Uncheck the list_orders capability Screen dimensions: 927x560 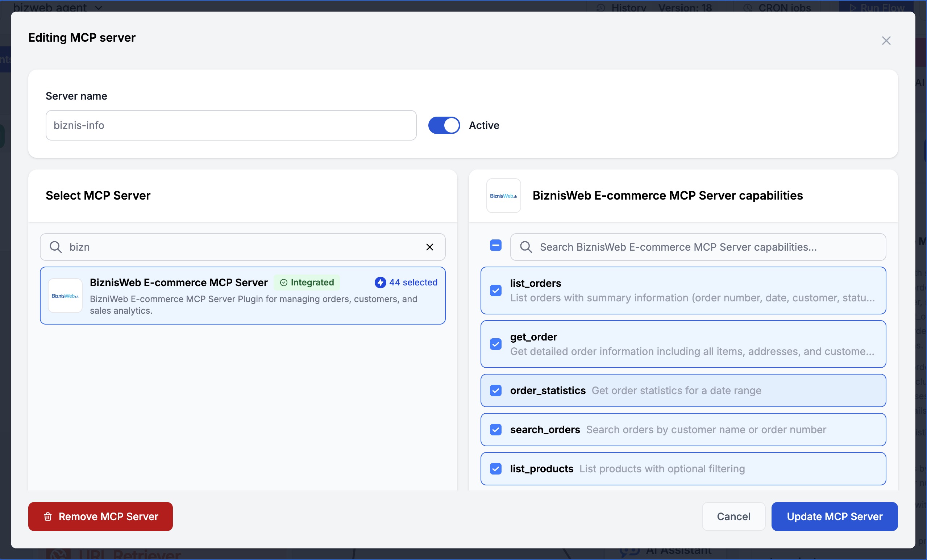click(x=495, y=291)
